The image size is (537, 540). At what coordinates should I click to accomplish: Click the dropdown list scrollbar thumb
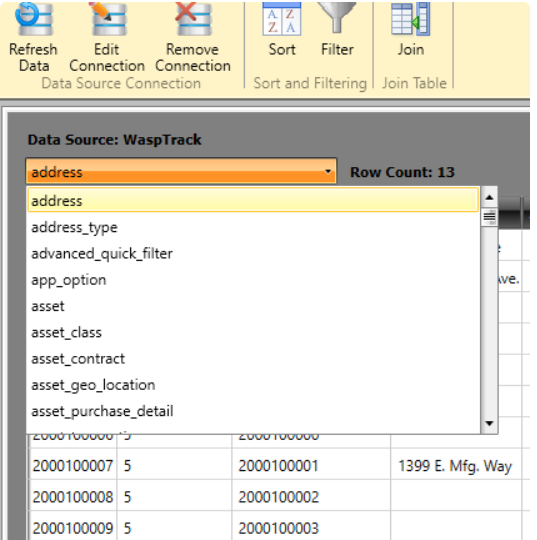489,217
